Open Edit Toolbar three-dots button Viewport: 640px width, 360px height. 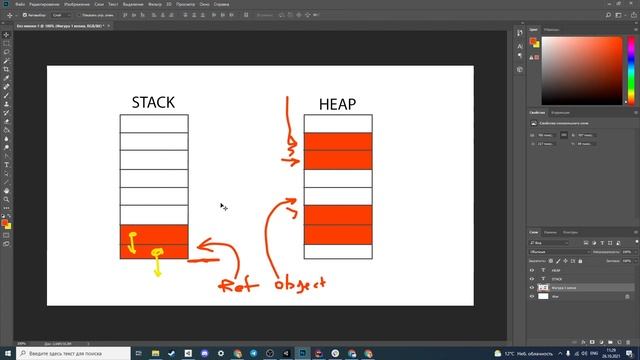click(x=6, y=208)
